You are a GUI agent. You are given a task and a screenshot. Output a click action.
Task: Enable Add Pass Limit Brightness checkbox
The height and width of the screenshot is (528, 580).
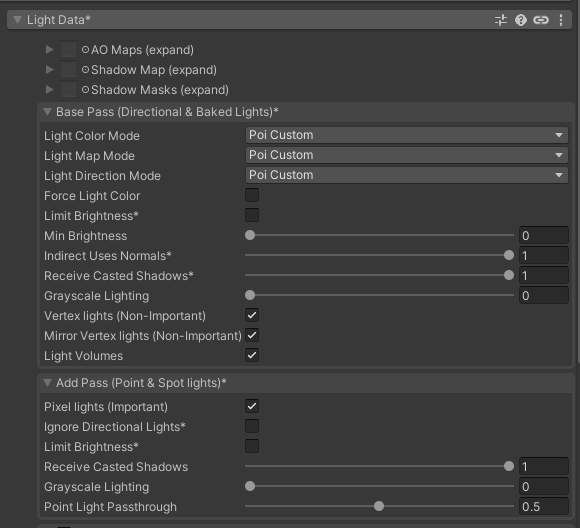pyautogui.click(x=252, y=446)
